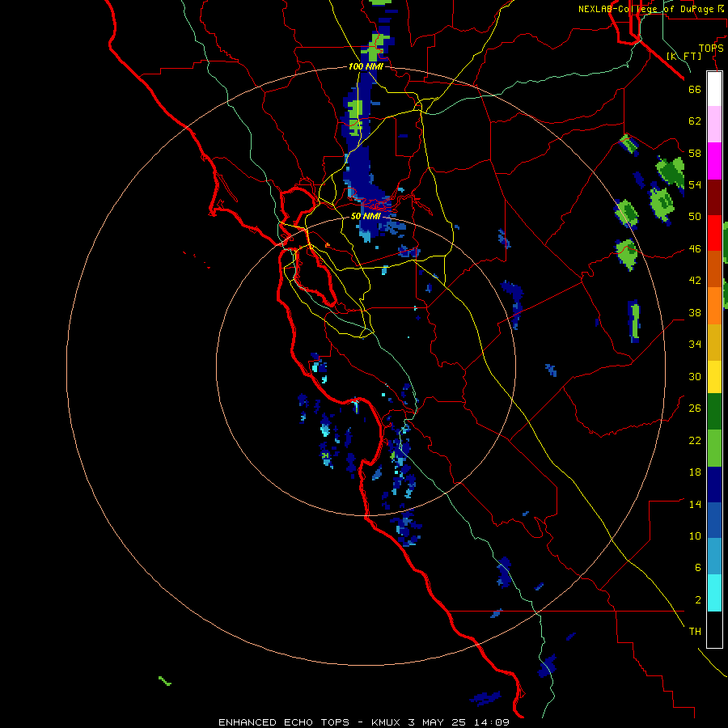Select the dark green legend swatch
This screenshot has height=728, width=728.
(714, 412)
